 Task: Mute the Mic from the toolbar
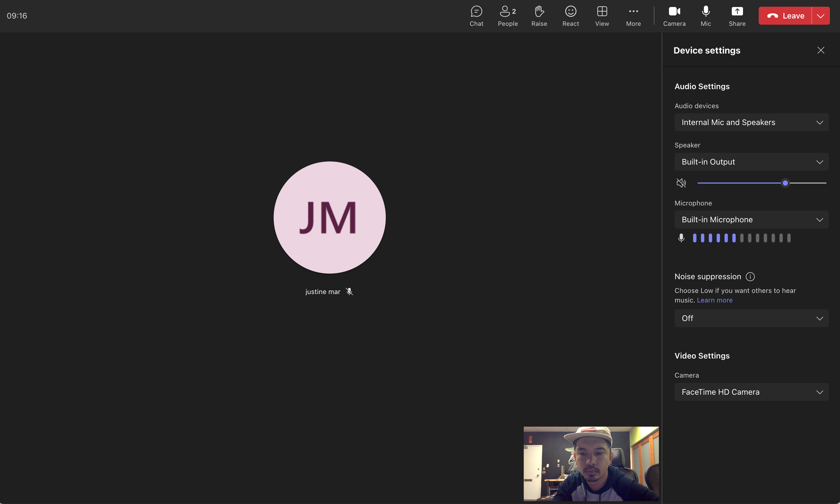tap(705, 16)
